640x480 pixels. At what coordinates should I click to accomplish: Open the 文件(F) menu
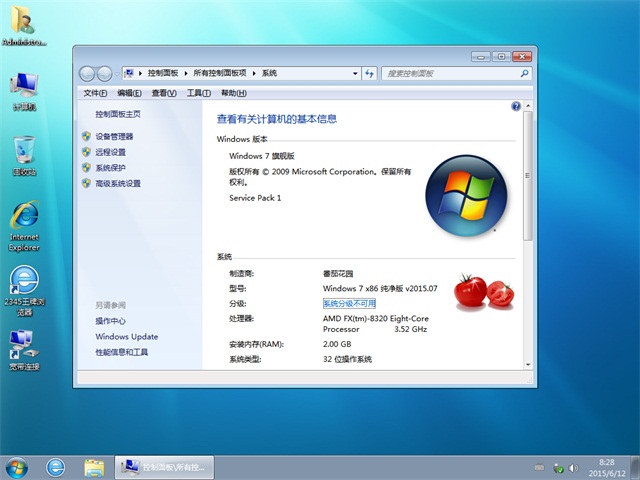coord(95,93)
